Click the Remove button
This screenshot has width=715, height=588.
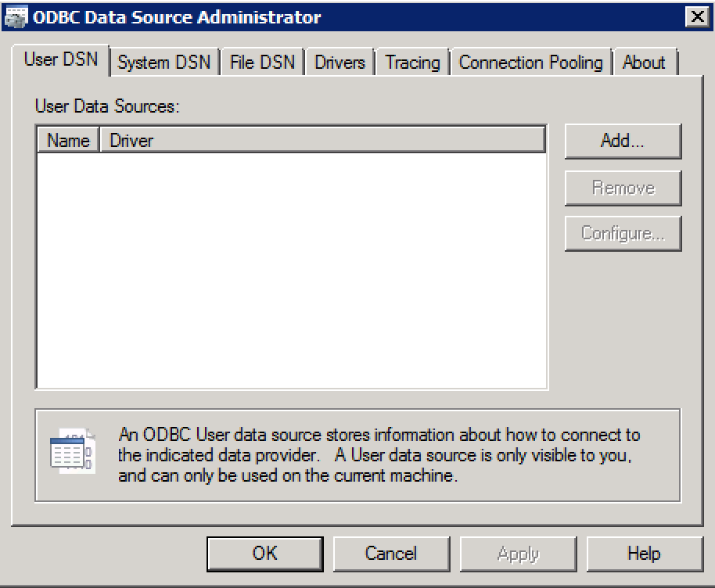pyautogui.click(x=623, y=188)
